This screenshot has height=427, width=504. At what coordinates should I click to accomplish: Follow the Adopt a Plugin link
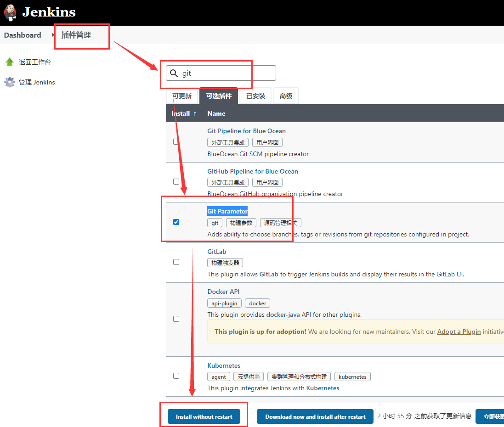(459, 331)
